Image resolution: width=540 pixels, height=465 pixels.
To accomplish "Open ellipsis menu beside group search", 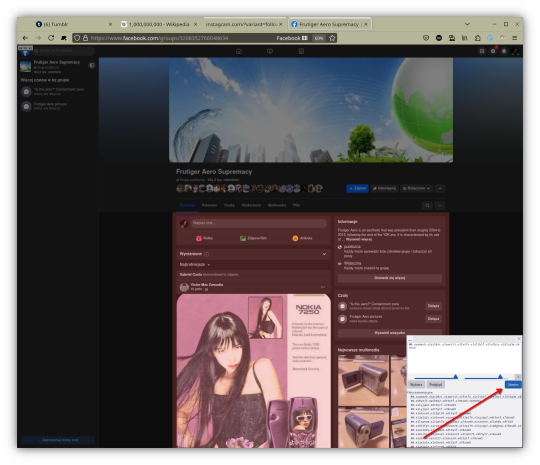I will coord(440,206).
